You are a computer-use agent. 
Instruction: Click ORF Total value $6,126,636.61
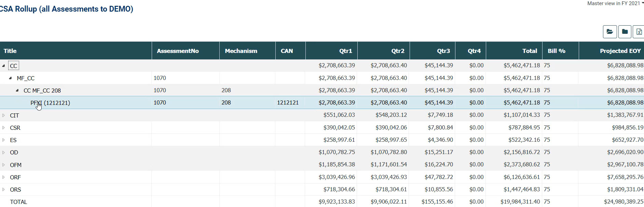(522, 177)
